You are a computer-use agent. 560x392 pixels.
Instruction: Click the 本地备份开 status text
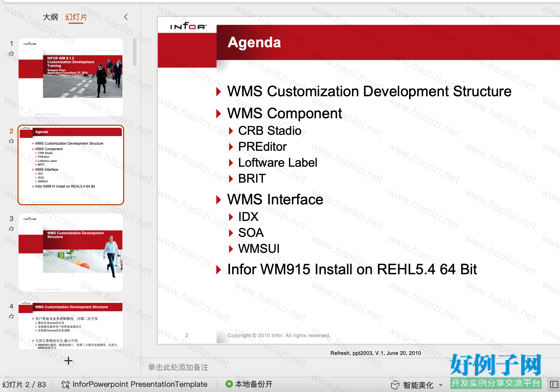pyautogui.click(x=254, y=384)
